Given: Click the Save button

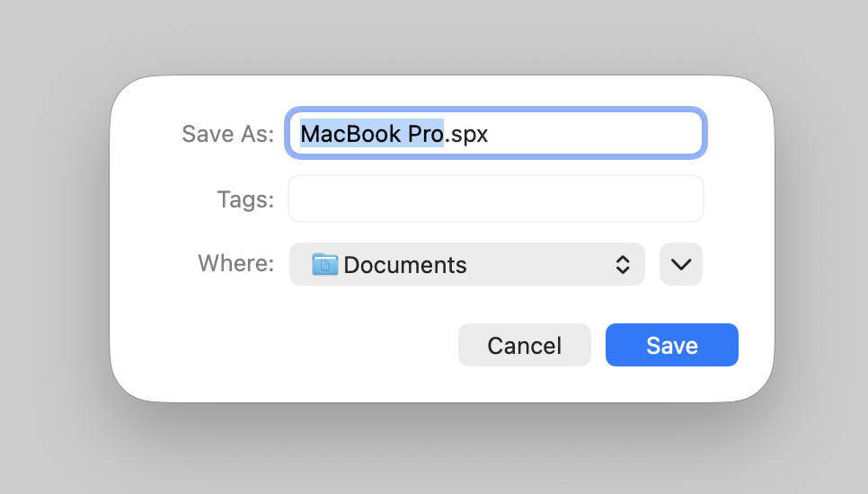Looking at the screenshot, I should 672,345.
